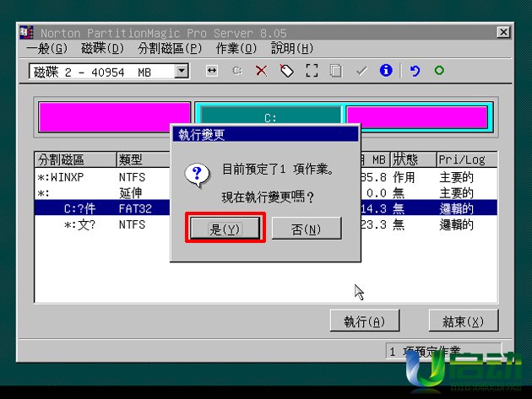This screenshot has width=532, height=399.
Task: Click the blue undo arrow icon
Action: (x=415, y=72)
